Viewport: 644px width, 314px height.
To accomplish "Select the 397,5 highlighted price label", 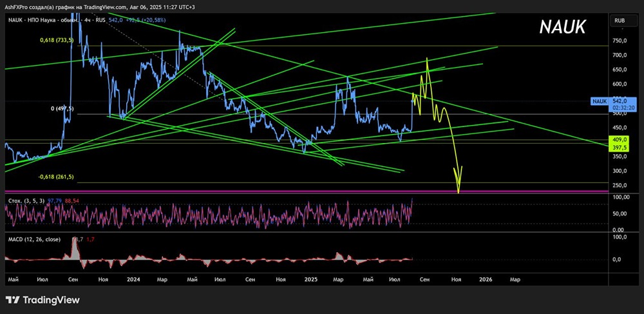I will point(619,146).
